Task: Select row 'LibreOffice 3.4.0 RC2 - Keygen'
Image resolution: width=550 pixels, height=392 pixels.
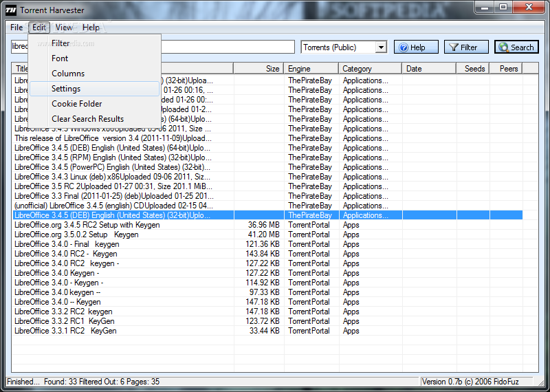Action: [267, 254]
